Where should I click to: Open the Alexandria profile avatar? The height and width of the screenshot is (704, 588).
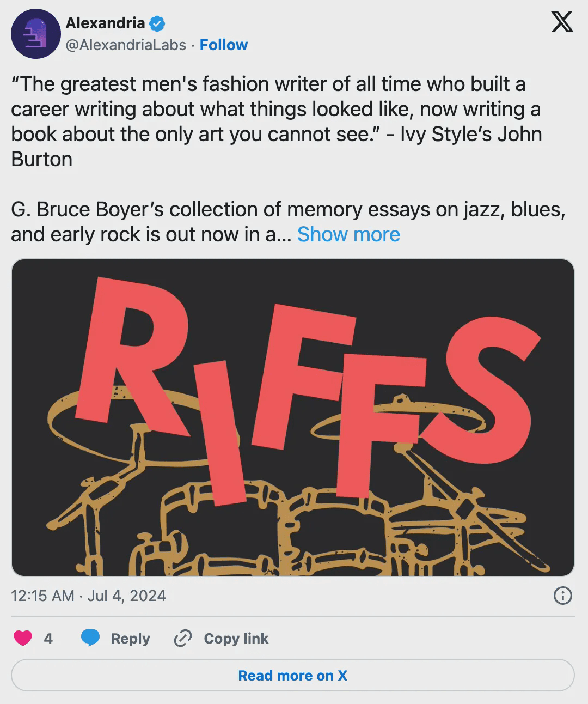coord(35,34)
